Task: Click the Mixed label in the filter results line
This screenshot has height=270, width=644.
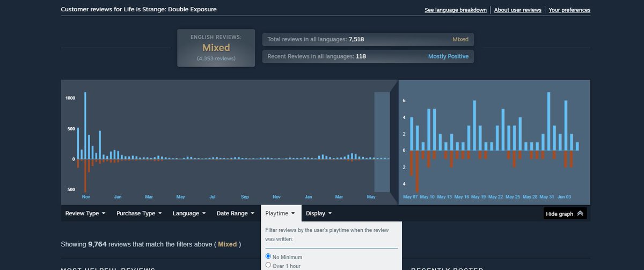Action: pos(228,244)
